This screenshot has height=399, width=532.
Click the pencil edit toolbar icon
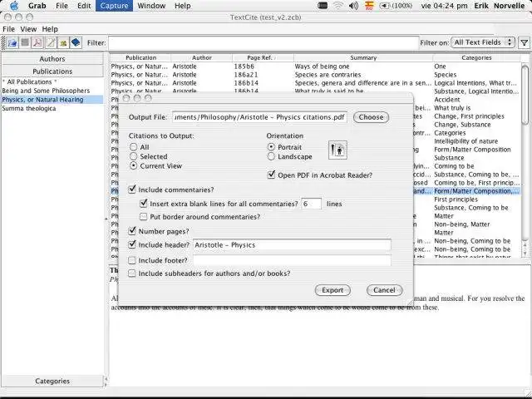(x=50, y=42)
